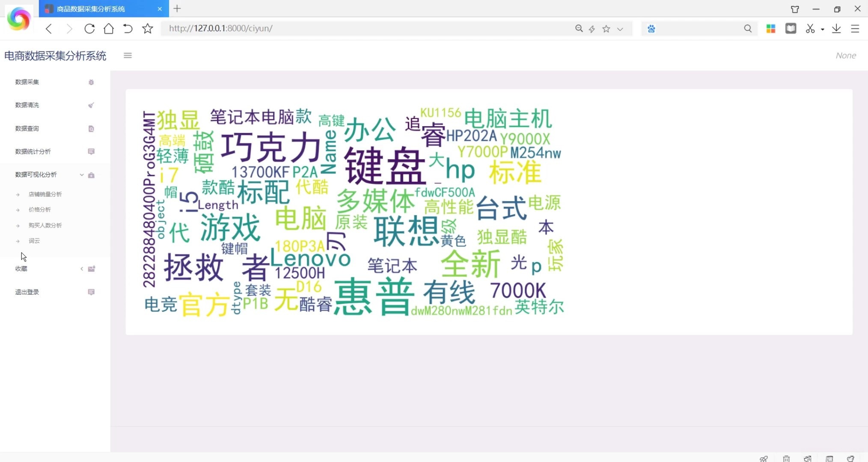868x462 pixels.
Task: Open the downloads icon in the browser toolbar
Action: click(836, 28)
